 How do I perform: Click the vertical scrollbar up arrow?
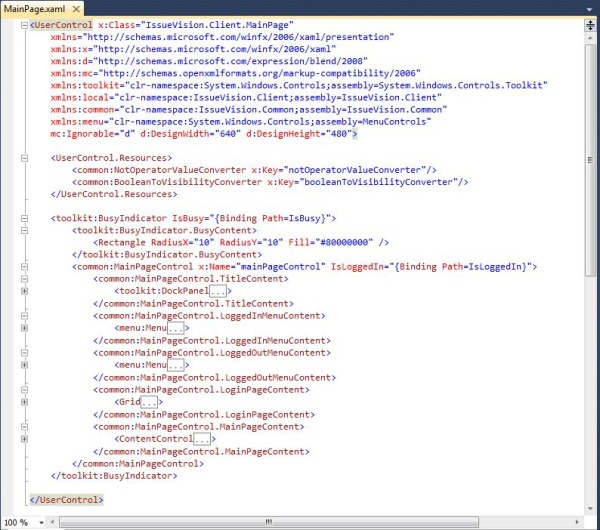pyautogui.click(x=590, y=38)
